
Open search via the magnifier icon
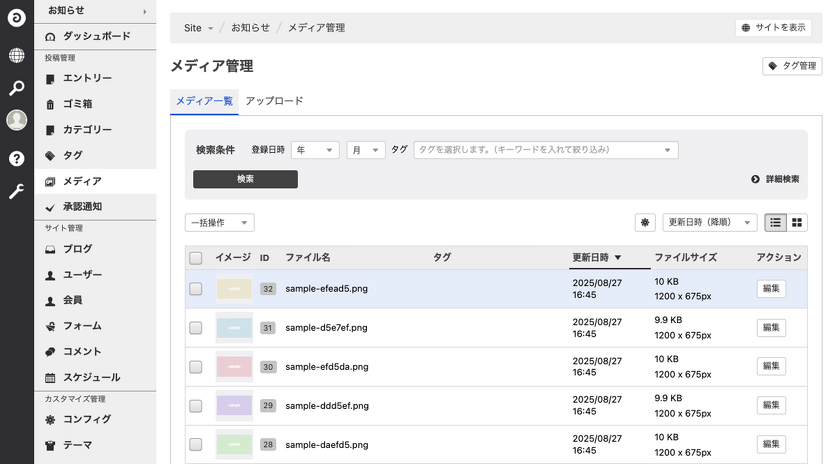(16, 88)
